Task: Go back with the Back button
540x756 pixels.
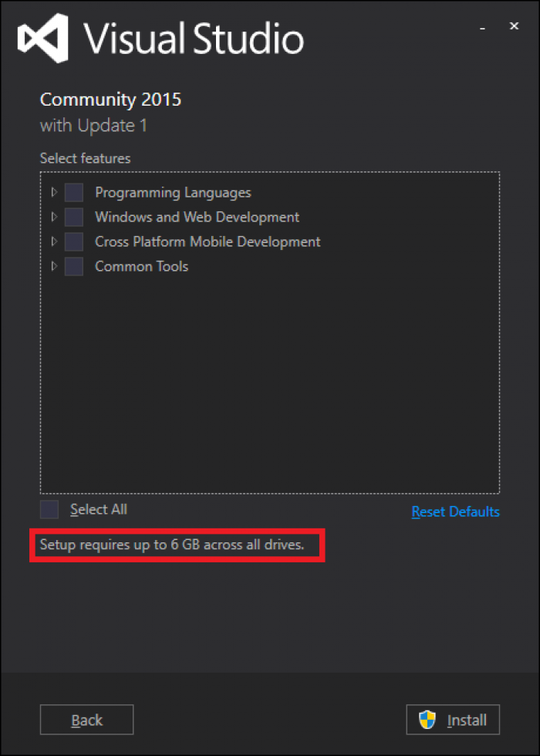Action: point(86,720)
